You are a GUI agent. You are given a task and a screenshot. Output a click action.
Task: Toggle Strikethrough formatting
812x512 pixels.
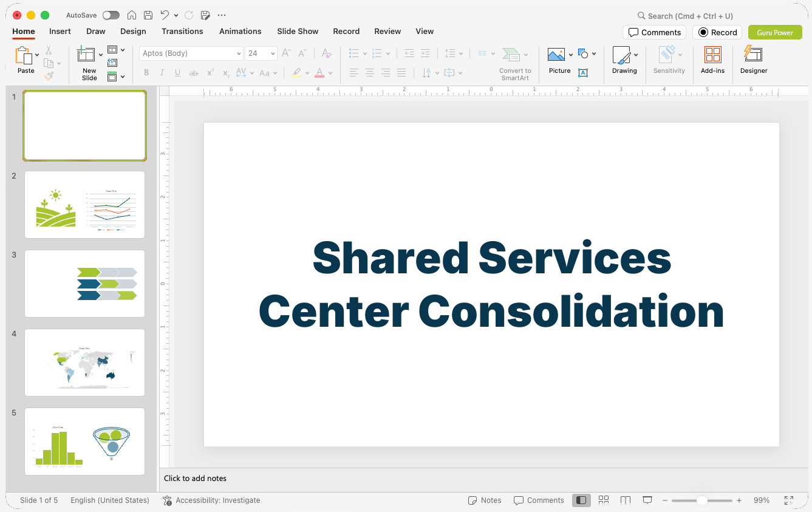coord(194,73)
